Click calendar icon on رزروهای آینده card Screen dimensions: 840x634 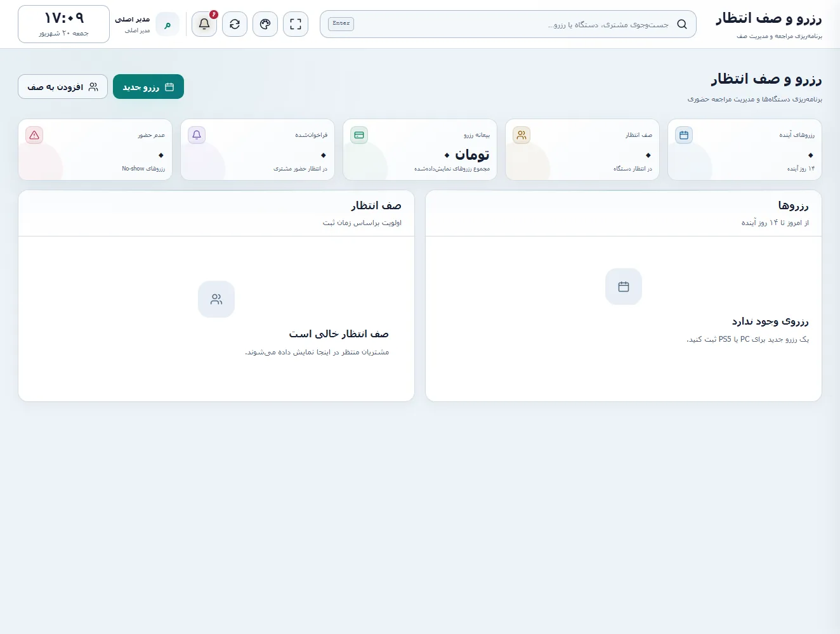pos(684,135)
